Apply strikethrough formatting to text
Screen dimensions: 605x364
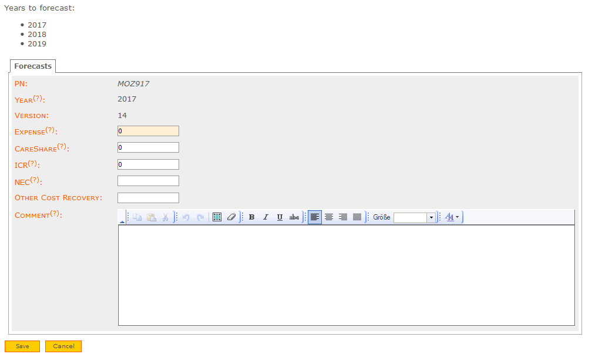tap(294, 217)
